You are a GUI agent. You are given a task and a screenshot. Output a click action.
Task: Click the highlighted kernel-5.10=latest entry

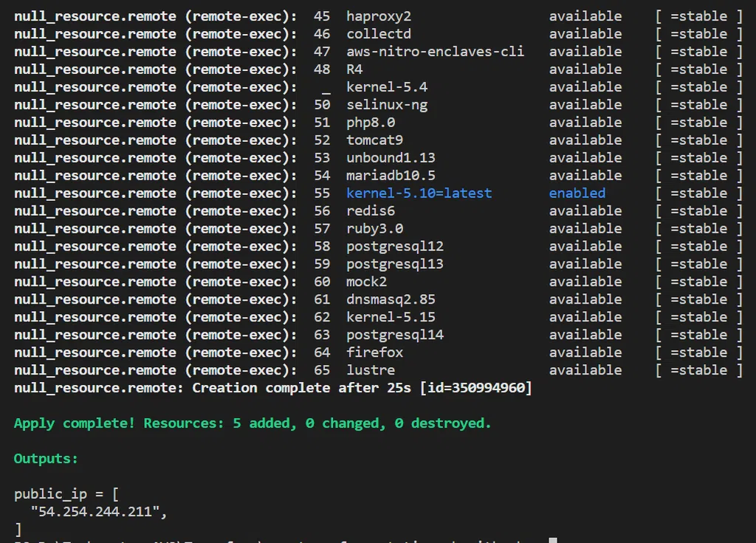pyautogui.click(x=419, y=193)
